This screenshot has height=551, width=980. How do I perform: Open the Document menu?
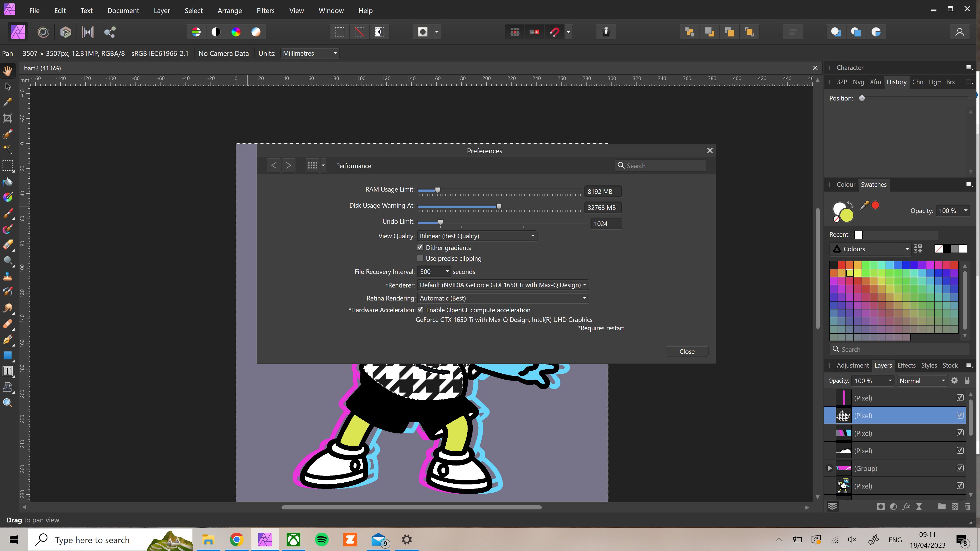[123, 11]
